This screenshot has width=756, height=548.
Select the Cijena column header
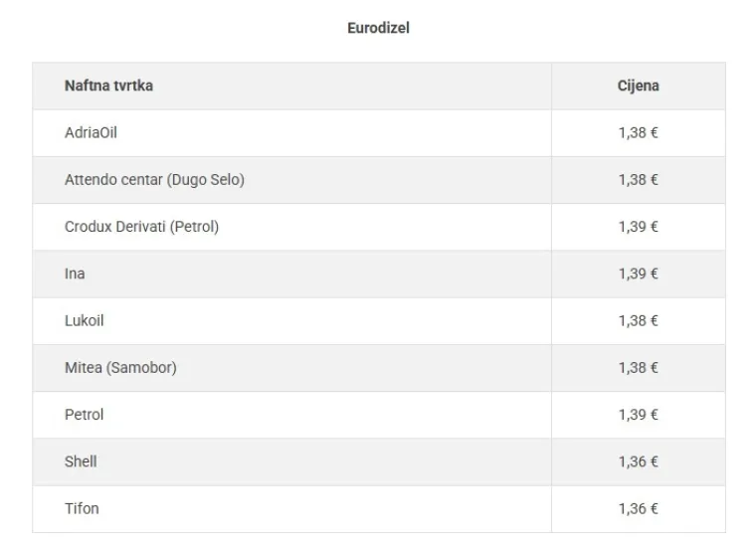point(638,86)
